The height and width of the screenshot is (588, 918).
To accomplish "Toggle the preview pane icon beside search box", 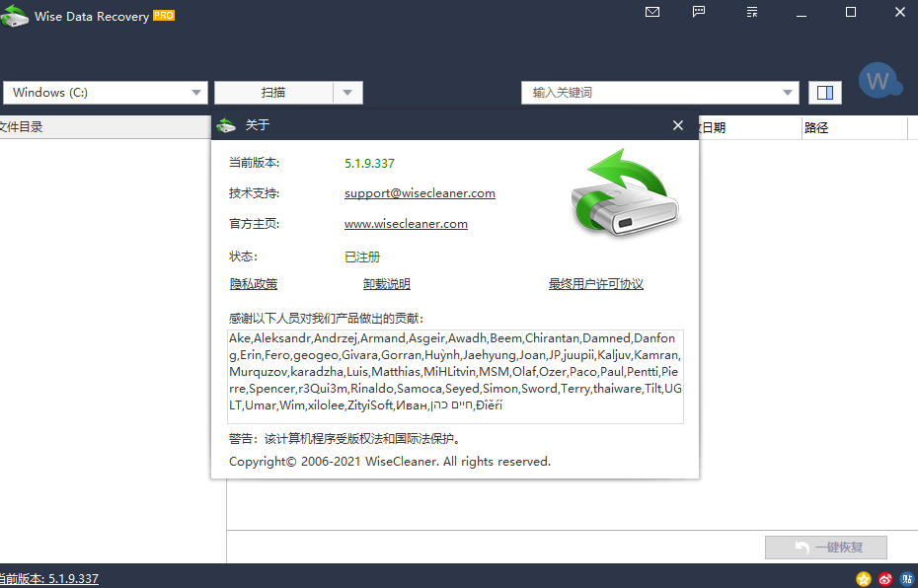I will click(x=824, y=92).
